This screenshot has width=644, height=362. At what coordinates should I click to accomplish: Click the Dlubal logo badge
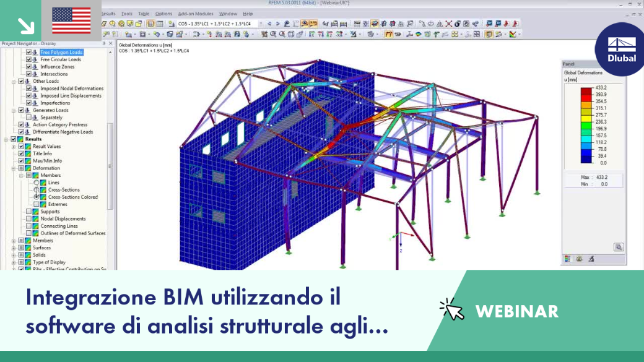tap(621, 50)
